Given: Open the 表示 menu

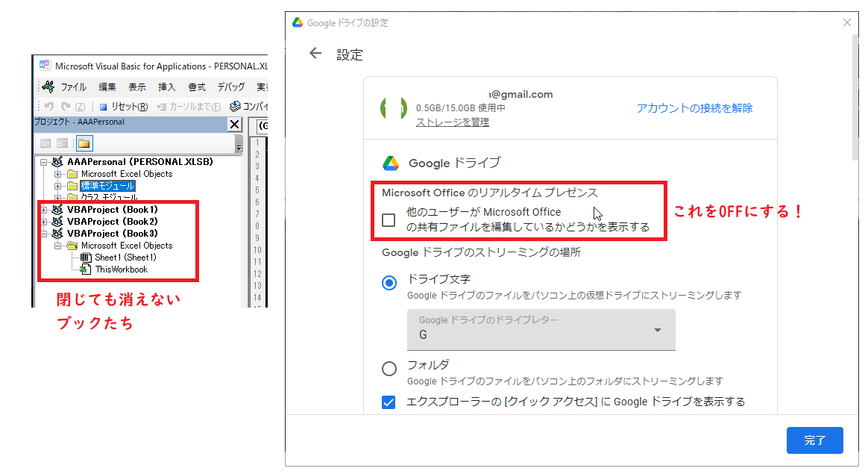Looking at the screenshot, I should [136, 87].
